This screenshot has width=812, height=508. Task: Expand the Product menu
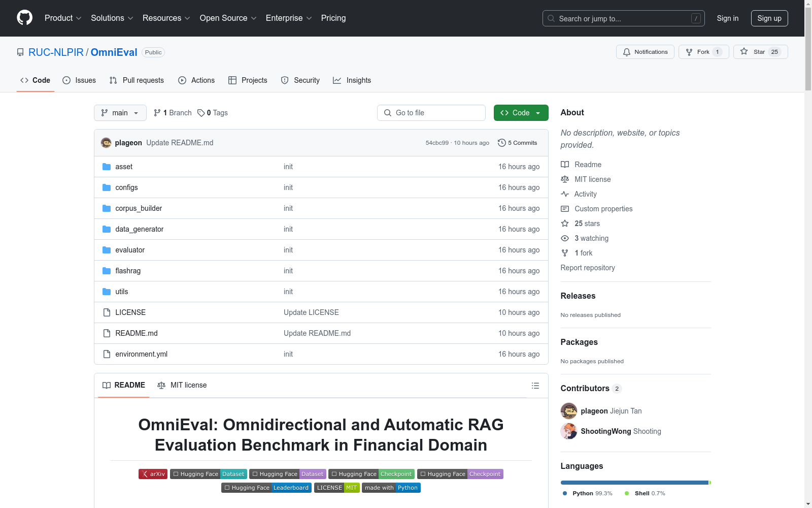63,18
